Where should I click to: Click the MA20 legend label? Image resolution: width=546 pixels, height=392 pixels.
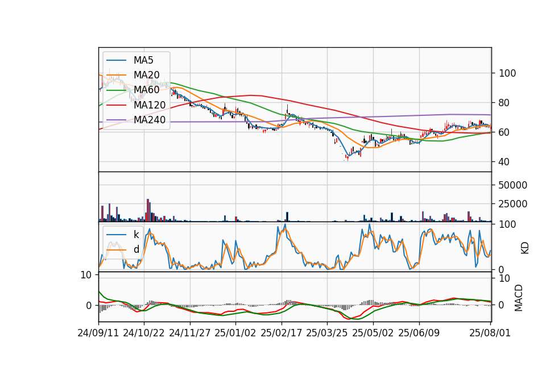pos(146,75)
